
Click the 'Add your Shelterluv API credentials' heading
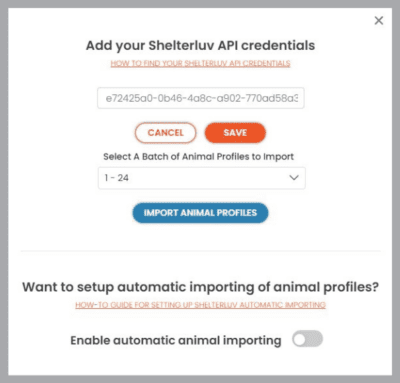tap(200, 46)
